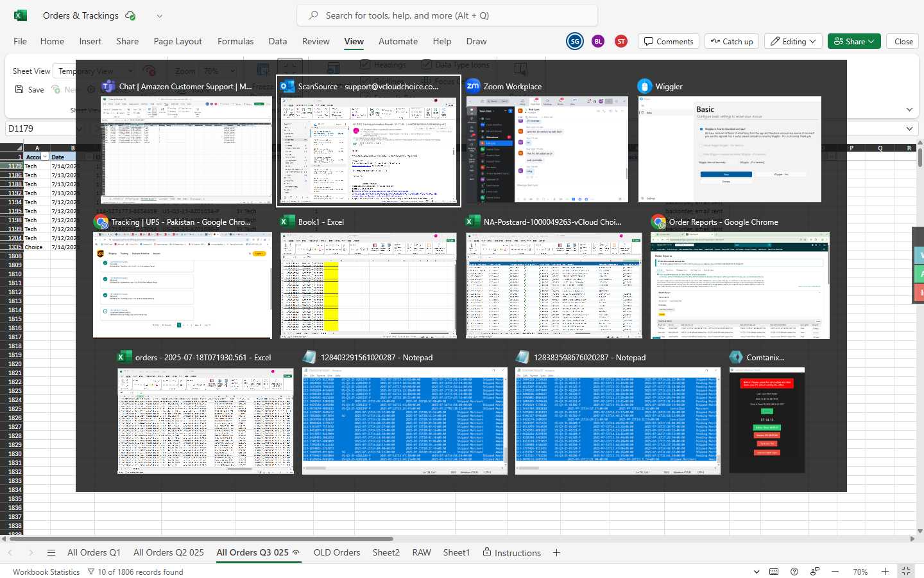
Task: Switch to the Draw tab
Action: (x=476, y=41)
